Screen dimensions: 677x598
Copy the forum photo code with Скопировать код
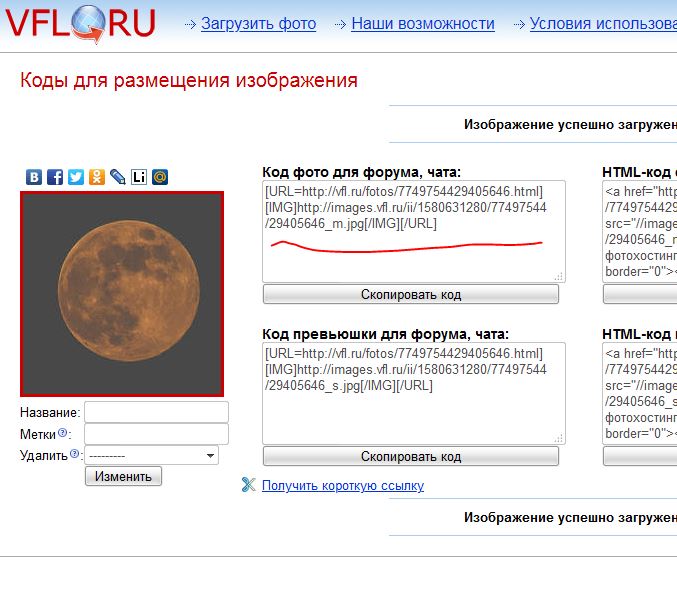411,294
